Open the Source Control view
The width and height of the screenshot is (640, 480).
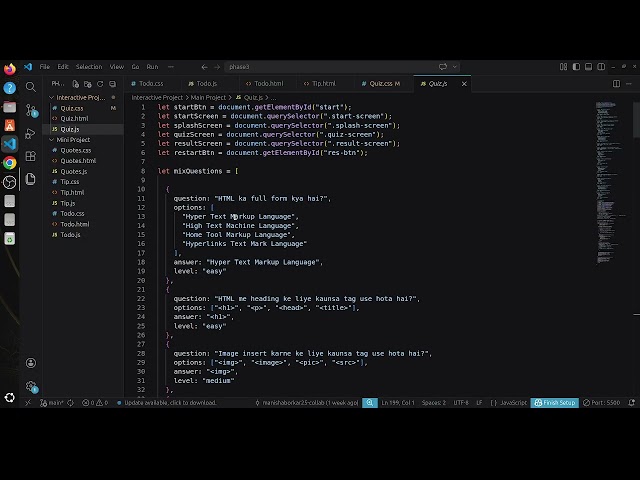31,110
